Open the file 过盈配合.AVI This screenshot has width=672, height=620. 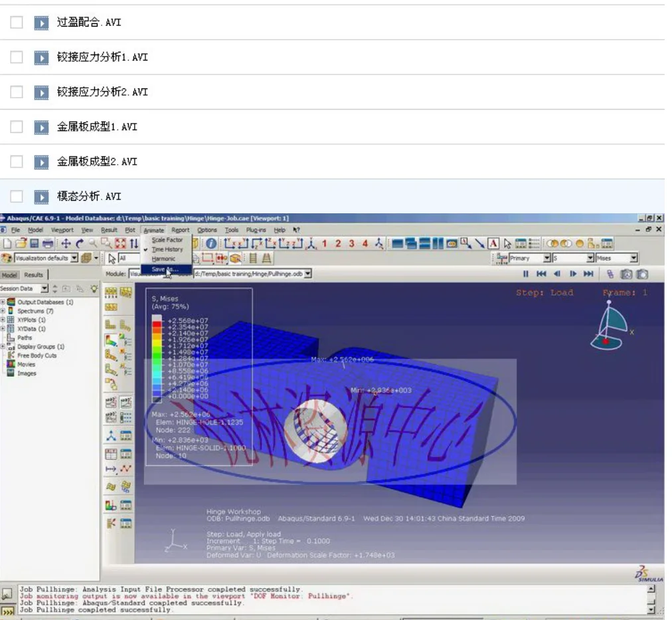click(x=89, y=23)
